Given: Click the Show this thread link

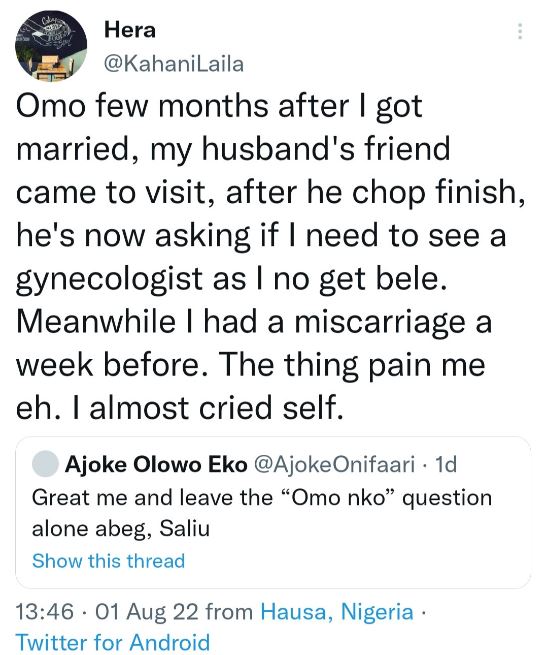Looking at the screenshot, I should point(109,561).
